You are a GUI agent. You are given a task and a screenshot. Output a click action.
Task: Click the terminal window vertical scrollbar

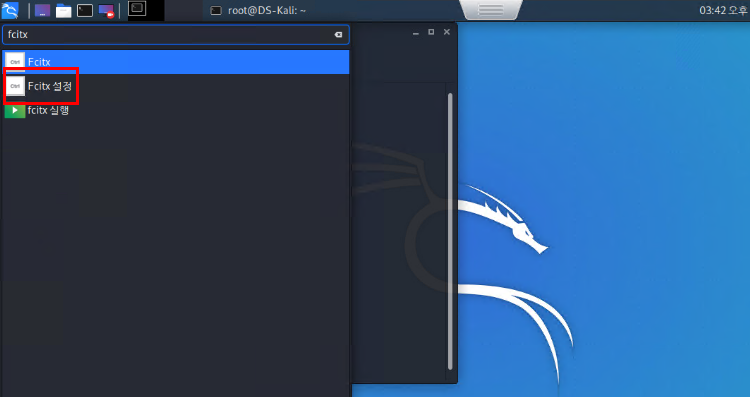pos(450,232)
